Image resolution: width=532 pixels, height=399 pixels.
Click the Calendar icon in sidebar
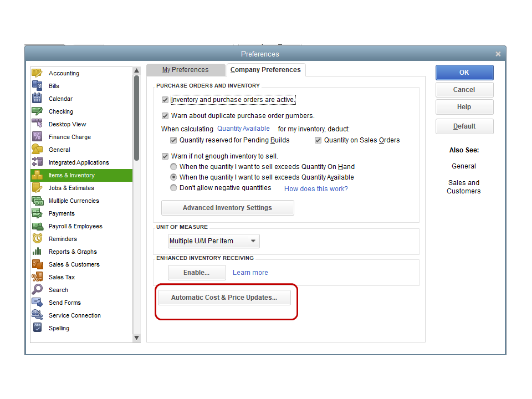point(37,99)
